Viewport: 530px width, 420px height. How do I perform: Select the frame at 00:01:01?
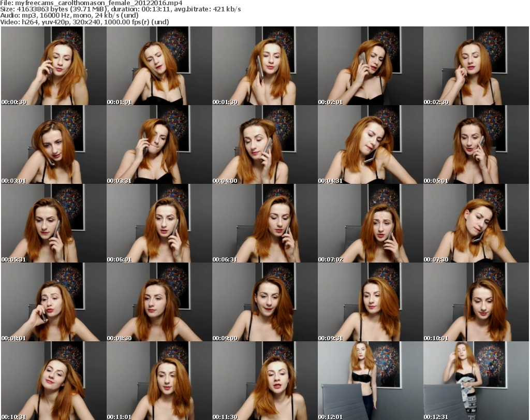tap(158, 66)
